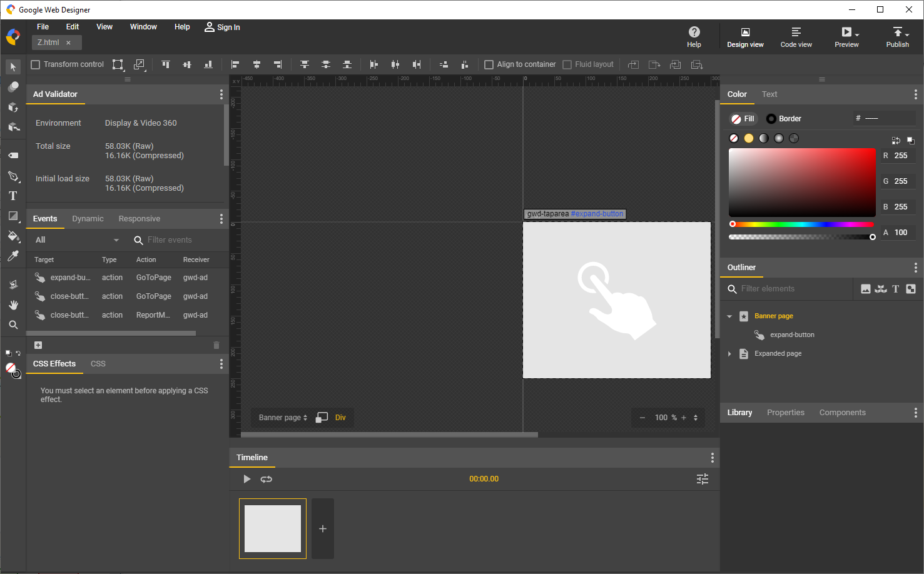Select the 3D object rotate tool
924x574 pixels.
click(13, 107)
